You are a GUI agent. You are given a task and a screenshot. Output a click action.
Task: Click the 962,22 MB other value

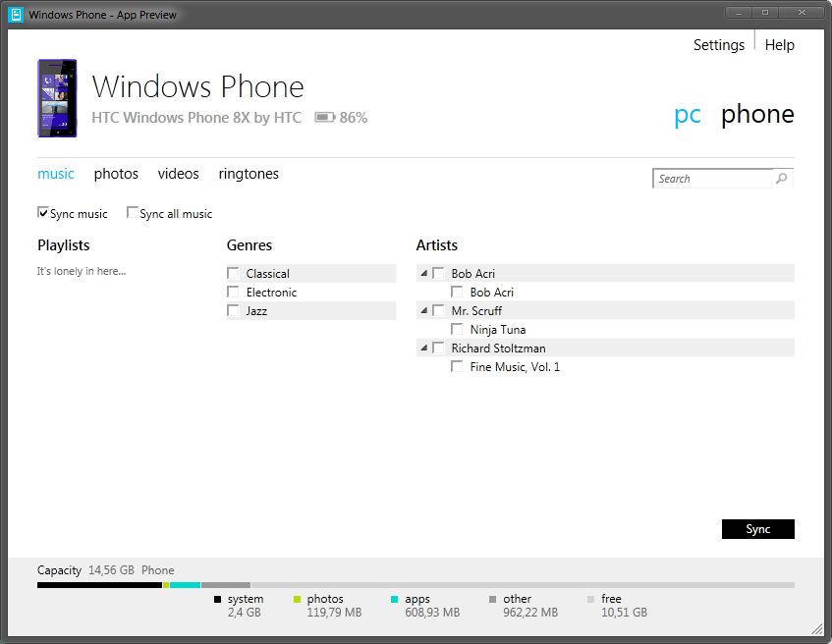coord(530,613)
